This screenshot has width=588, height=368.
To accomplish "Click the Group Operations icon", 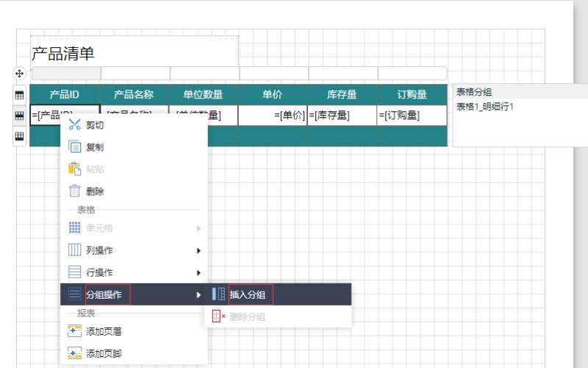I will click(75, 294).
